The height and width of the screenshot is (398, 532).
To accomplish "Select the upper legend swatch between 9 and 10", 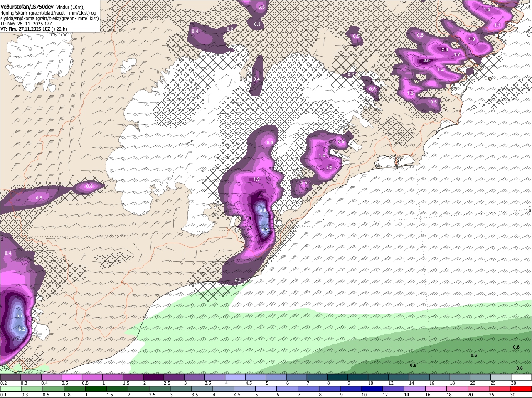I will pyautogui.click(x=358, y=377).
